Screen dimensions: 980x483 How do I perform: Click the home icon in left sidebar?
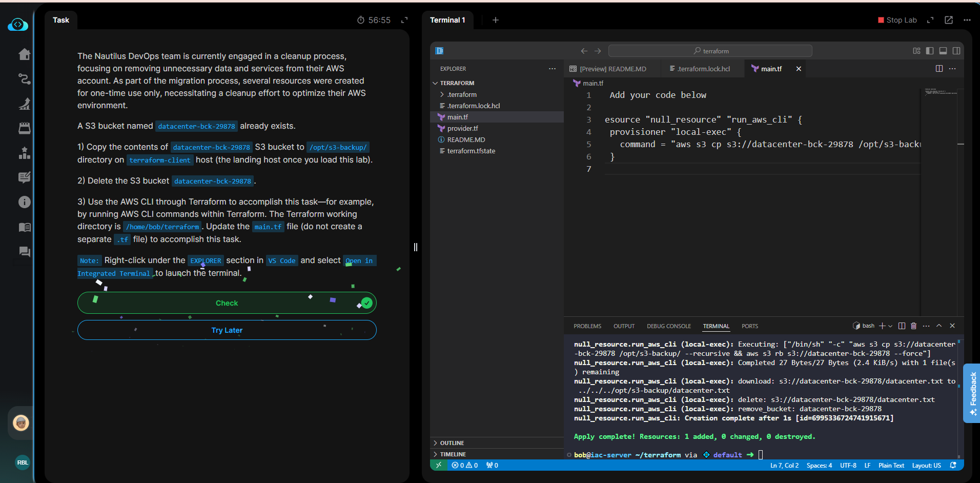[24, 54]
